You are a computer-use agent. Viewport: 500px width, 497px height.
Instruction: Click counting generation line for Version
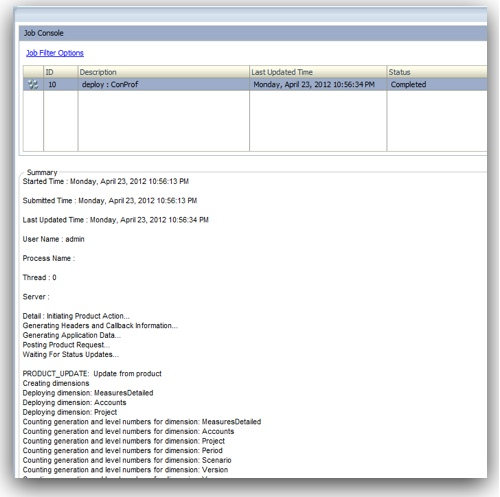125,470
